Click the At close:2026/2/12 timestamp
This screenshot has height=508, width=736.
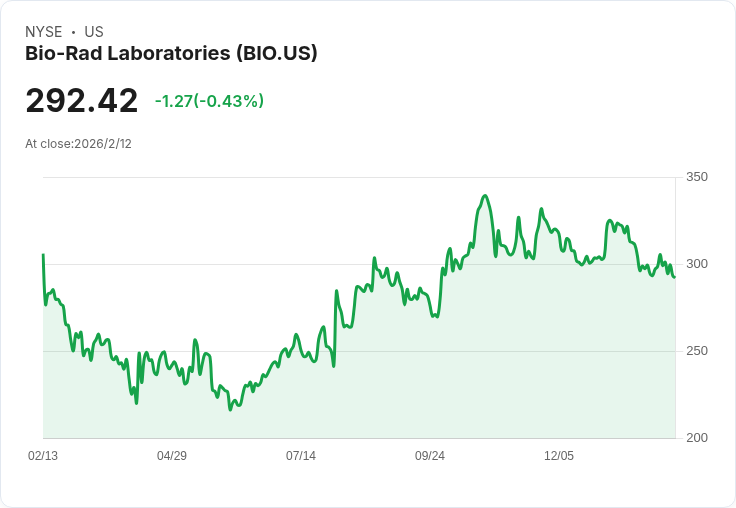tap(78, 144)
